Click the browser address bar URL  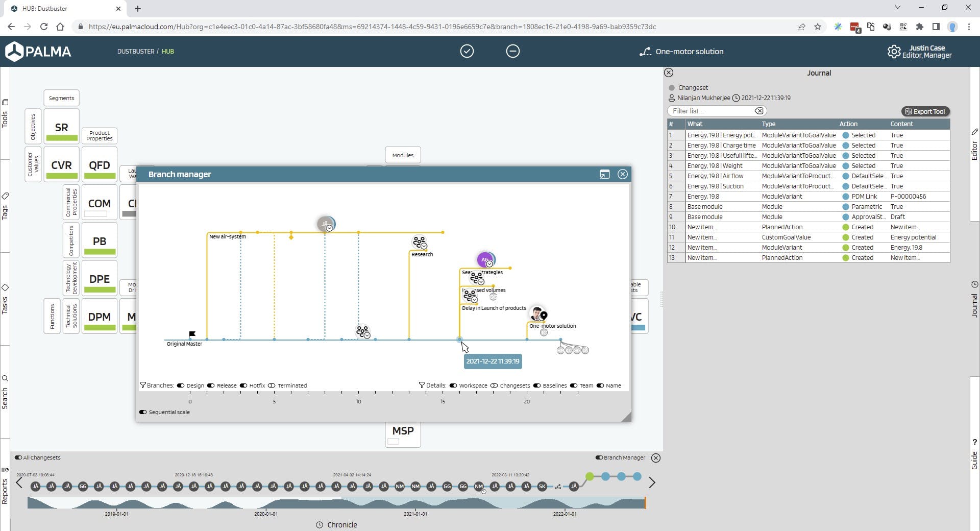pyautogui.click(x=372, y=27)
